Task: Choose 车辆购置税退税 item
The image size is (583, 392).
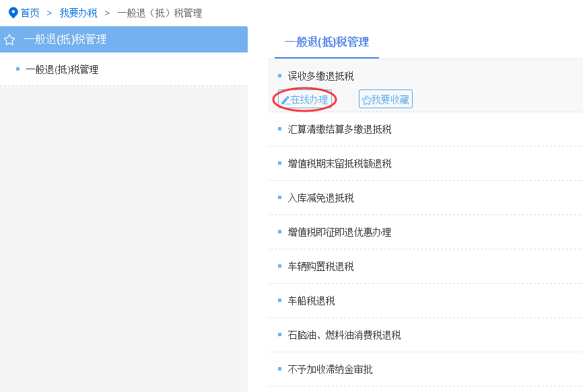Action: pyautogui.click(x=320, y=266)
